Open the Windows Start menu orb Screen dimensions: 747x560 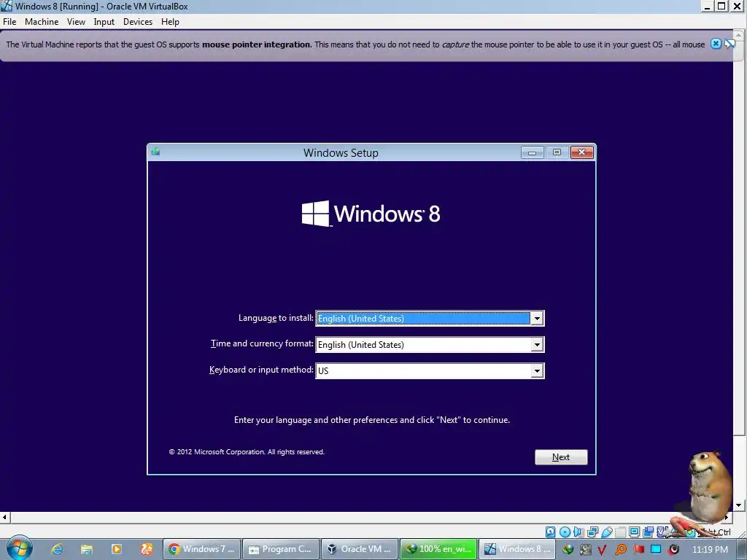pyautogui.click(x=20, y=548)
